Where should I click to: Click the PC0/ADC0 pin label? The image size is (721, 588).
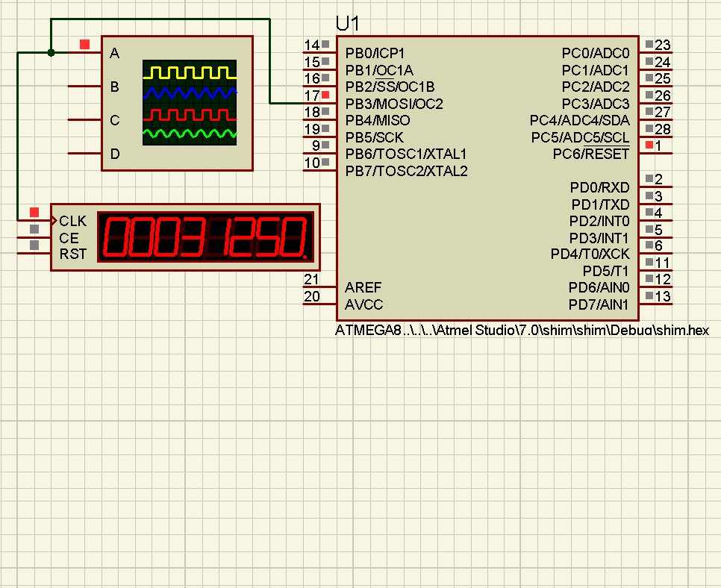point(596,53)
